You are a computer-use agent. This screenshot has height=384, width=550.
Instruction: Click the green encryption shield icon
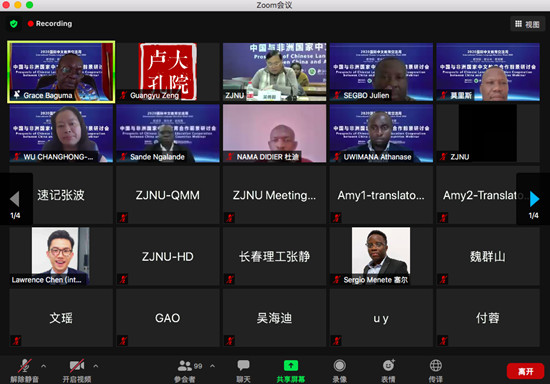click(14, 24)
